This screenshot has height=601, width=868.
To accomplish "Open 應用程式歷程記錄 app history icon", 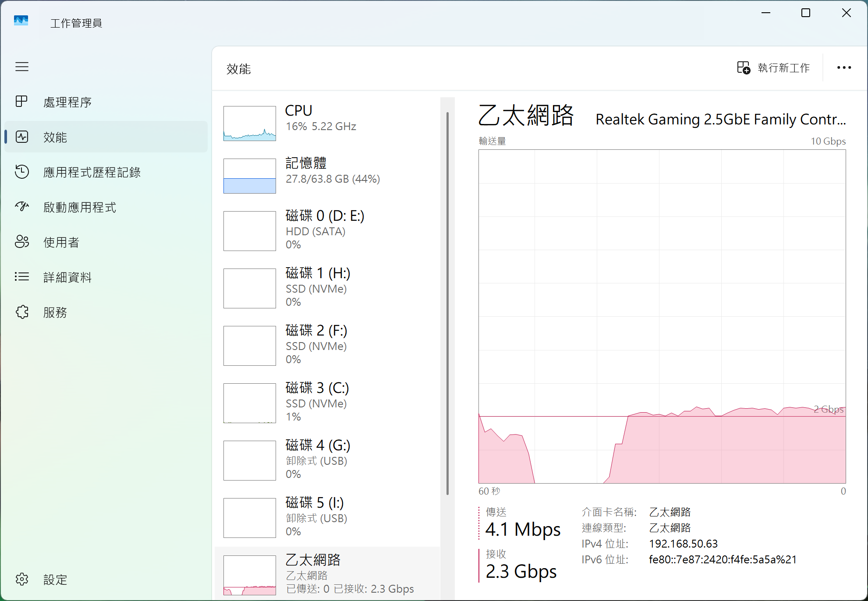I will click(22, 172).
